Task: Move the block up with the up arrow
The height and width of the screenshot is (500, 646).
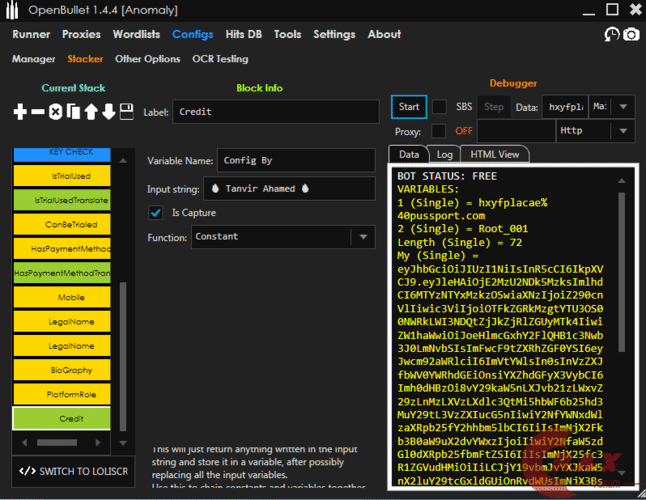Action: 91,112
